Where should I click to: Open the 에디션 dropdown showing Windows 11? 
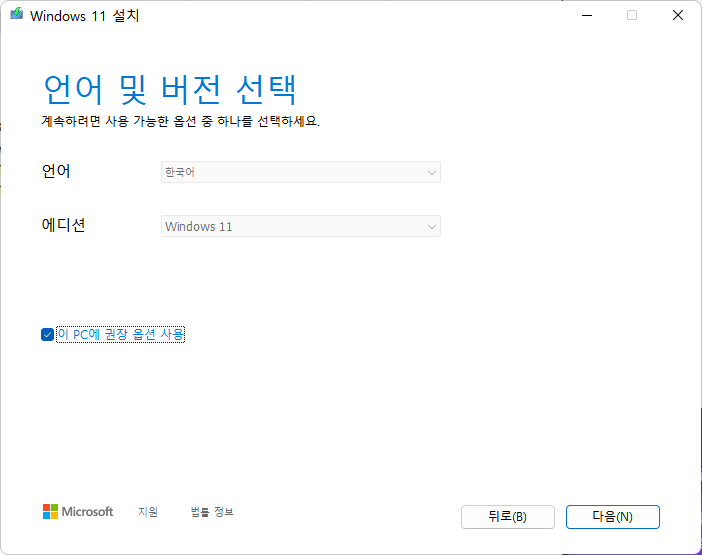pos(301,226)
